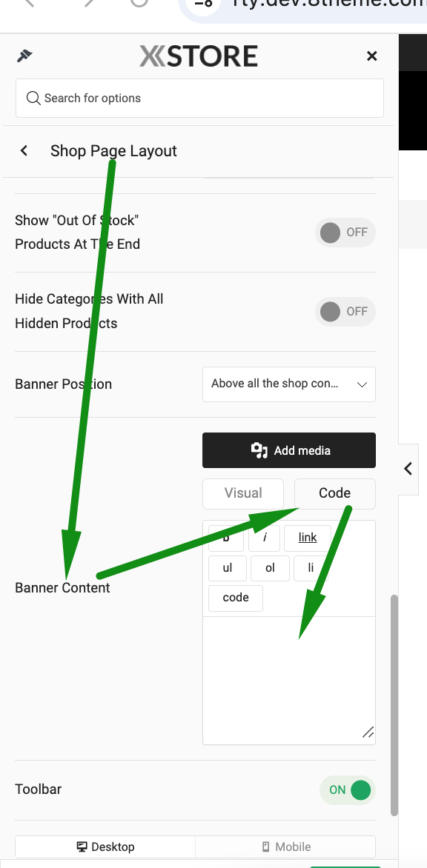Click the italic formatting button

[x=264, y=538]
